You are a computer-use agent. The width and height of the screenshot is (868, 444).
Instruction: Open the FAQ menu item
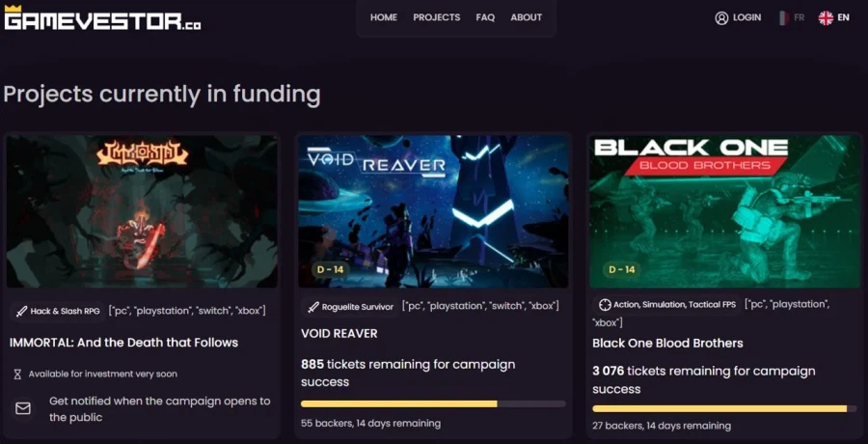pyautogui.click(x=485, y=17)
